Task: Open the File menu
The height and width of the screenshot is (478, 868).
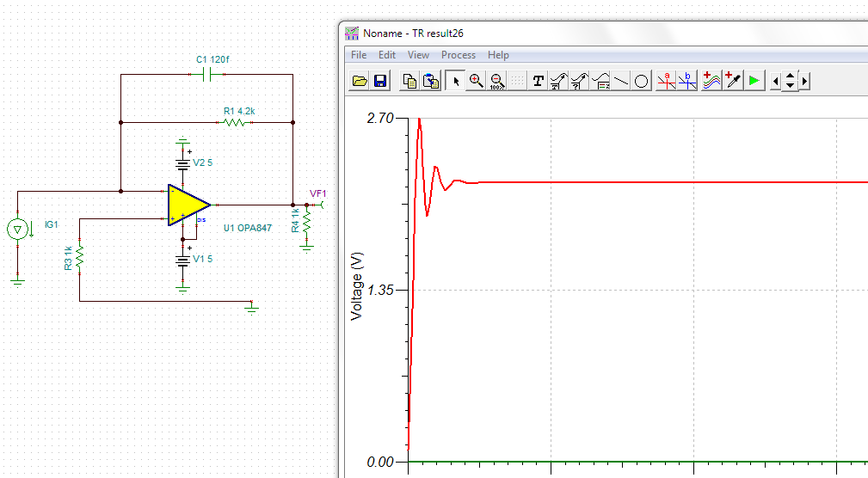Action: click(359, 55)
